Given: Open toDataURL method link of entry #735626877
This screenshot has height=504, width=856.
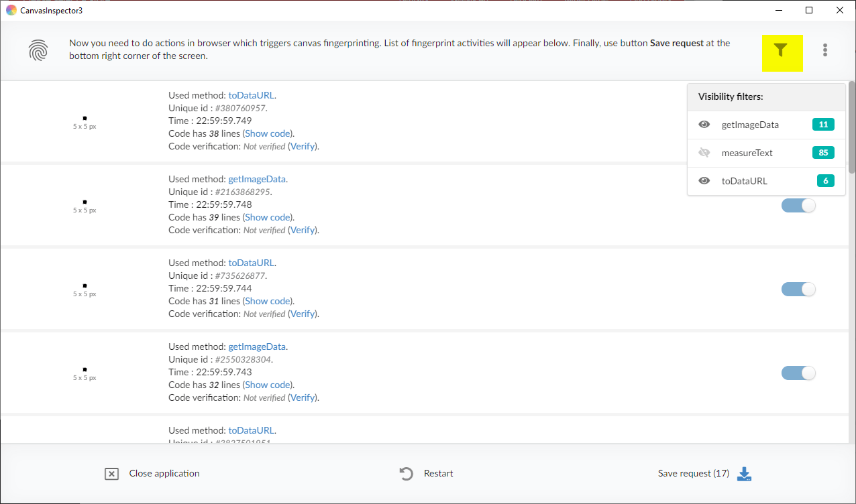Looking at the screenshot, I should [251, 263].
